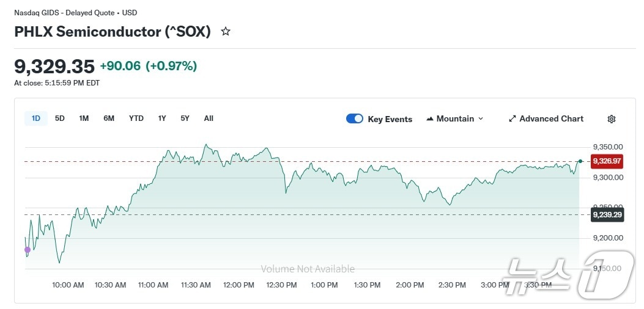644x309 pixels.
Task: Select the 1D time range tab
Action: pos(36,118)
